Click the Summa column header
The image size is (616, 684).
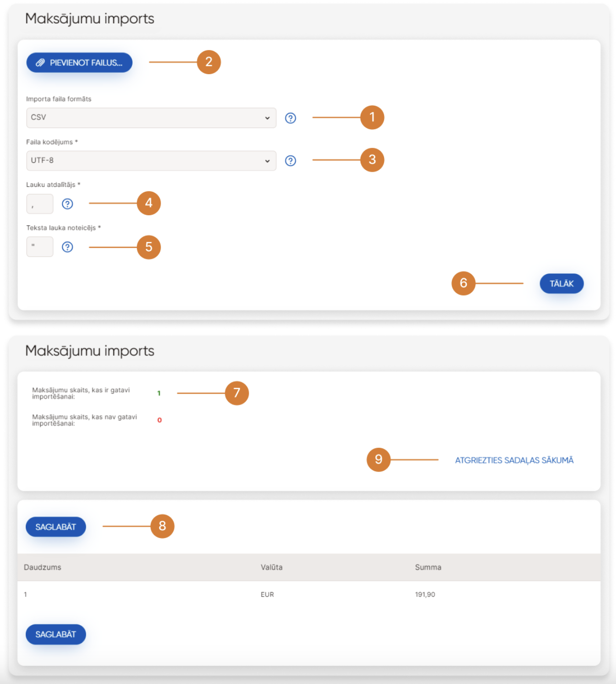coord(428,567)
